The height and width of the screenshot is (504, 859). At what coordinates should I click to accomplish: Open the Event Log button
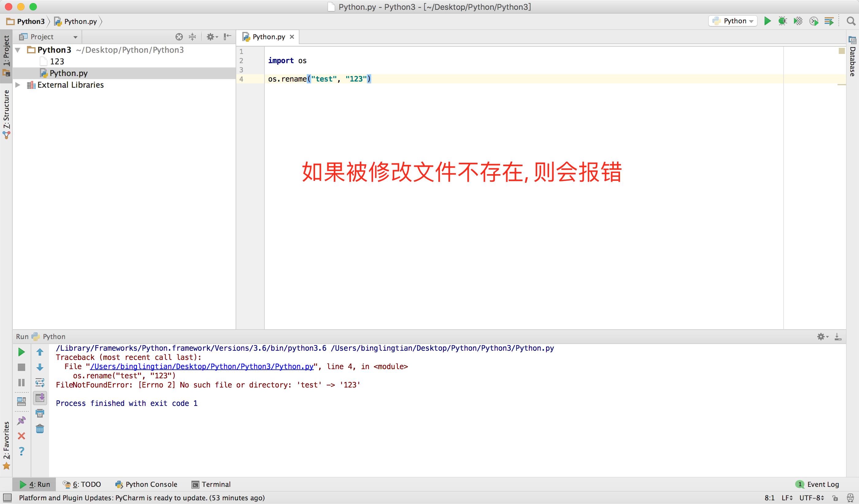pos(817,484)
